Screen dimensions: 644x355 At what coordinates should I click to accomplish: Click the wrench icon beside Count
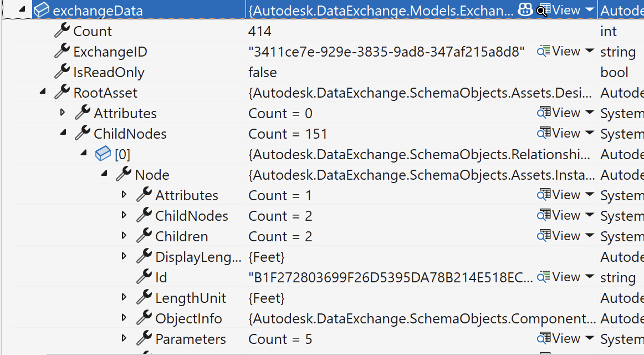click(x=62, y=30)
